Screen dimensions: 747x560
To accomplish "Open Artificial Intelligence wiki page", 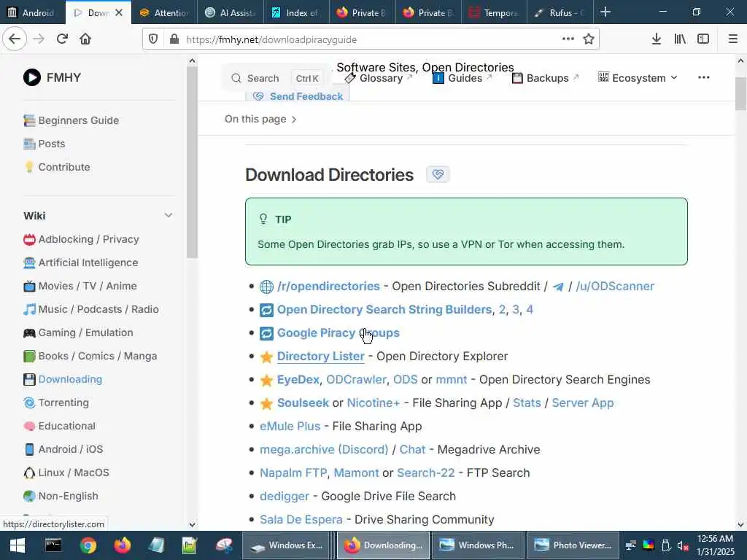I will point(81,262).
